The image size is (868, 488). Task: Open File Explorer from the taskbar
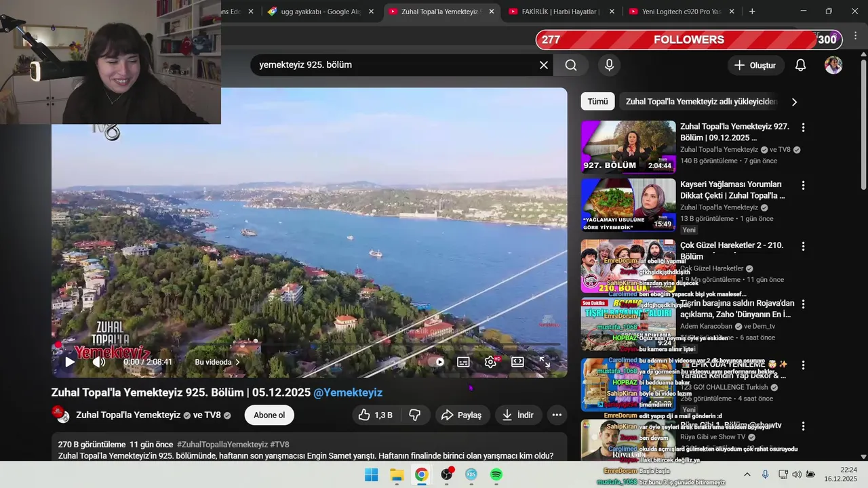[397, 474]
